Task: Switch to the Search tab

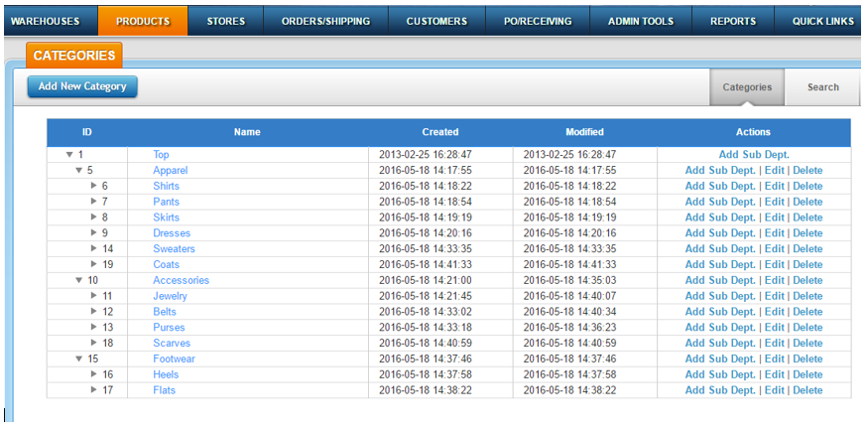Action: pyautogui.click(x=822, y=87)
